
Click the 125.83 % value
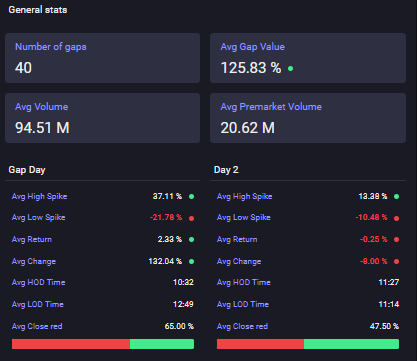[x=251, y=68]
